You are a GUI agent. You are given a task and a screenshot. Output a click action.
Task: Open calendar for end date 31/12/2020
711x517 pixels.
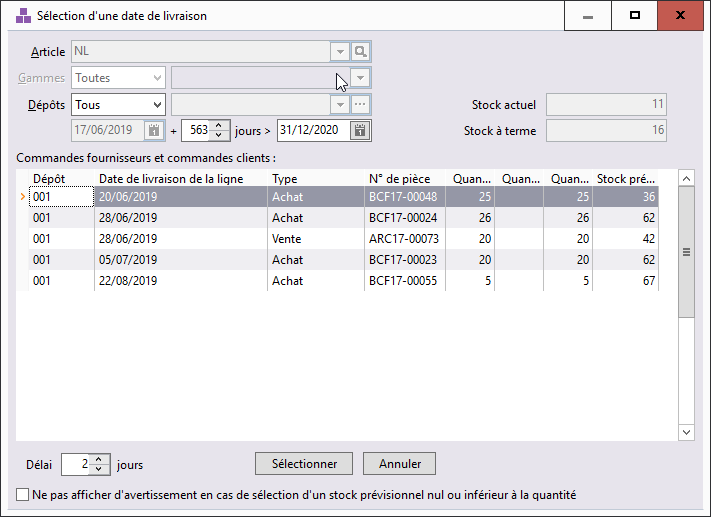pyautogui.click(x=360, y=131)
